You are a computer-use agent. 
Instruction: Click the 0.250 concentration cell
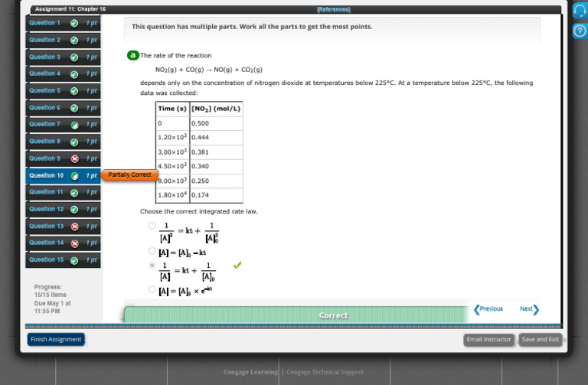coord(217,181)
